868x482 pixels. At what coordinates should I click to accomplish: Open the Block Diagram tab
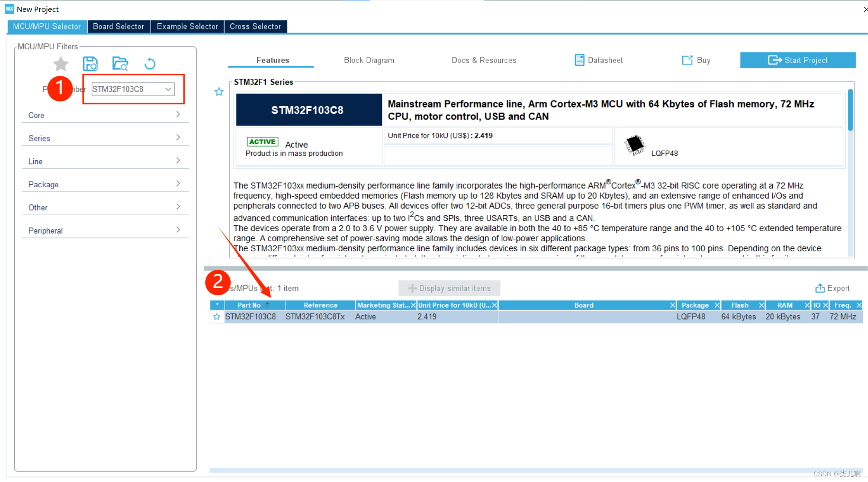pyautogui.click(x=369, y=60)
